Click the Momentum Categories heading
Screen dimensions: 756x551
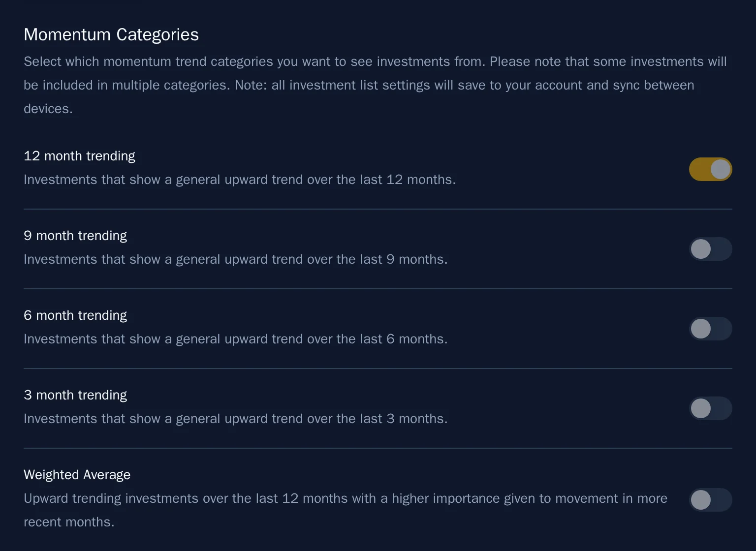pyautogui.click(x=111, y=34)
